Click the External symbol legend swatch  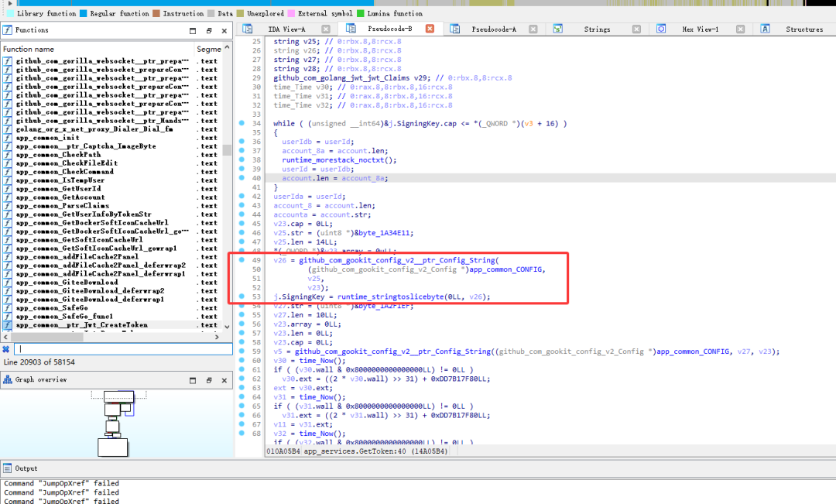pos(291,13)
